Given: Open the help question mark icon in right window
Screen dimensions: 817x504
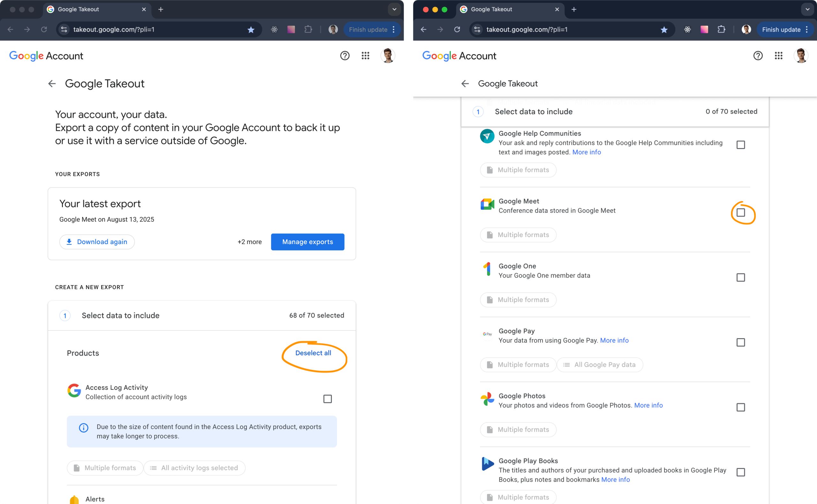Looking at the screenshot, I should (x=758, y=56).
